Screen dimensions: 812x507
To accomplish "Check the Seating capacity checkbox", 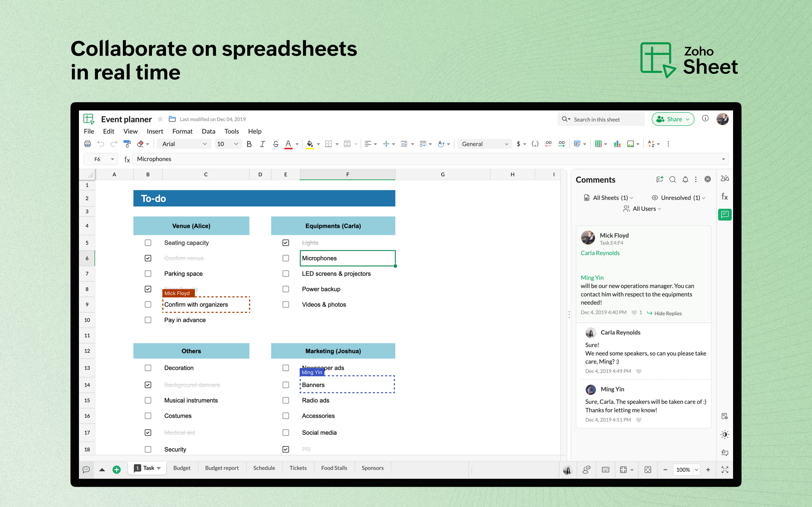I will coord(148,243).
